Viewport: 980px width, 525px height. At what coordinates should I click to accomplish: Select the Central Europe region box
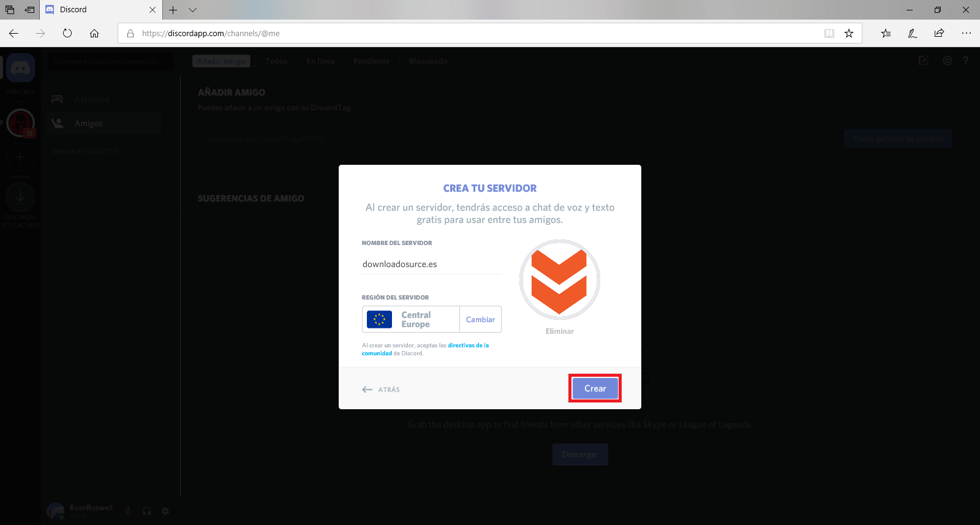[x=411, y=319]
